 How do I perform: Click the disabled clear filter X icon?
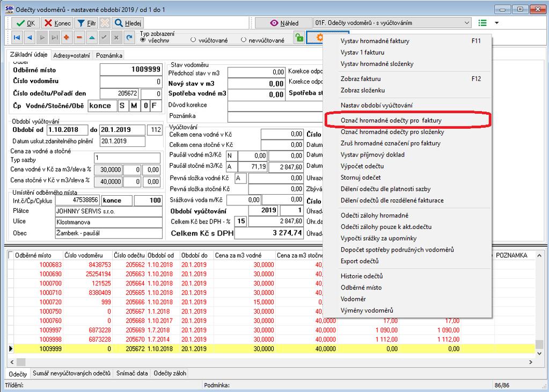coord(104,23)
